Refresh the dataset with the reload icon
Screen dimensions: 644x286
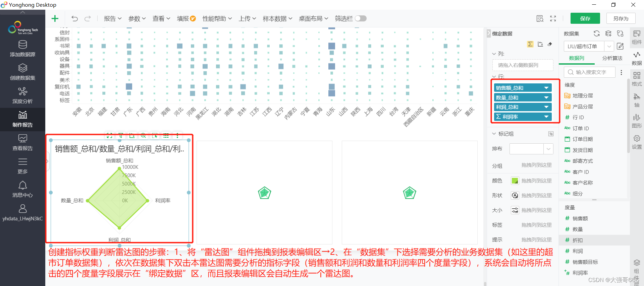[x=596, y=33]
